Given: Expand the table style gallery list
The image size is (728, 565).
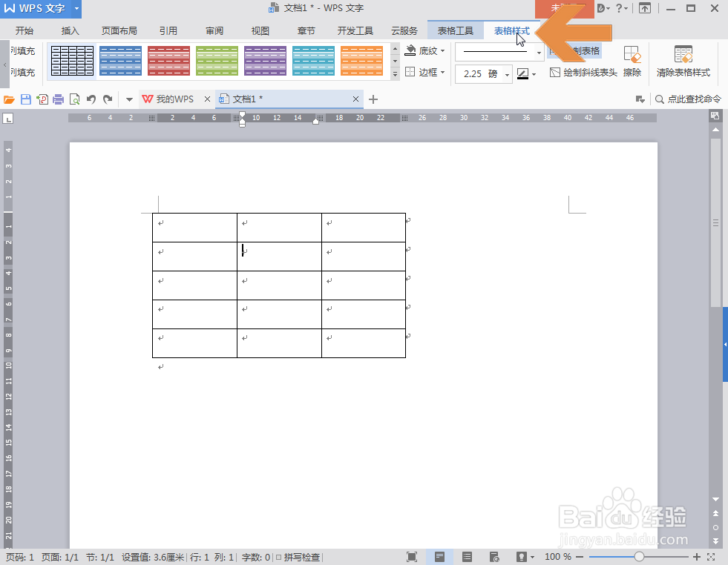Looking at the screenshot, I should coord(395,73).
